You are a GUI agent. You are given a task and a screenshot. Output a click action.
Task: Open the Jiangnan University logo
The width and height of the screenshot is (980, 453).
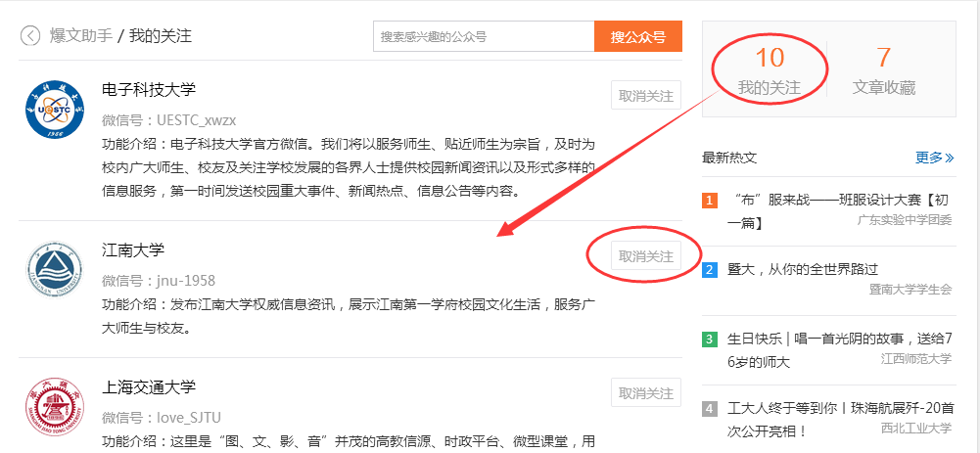(55, 269)
